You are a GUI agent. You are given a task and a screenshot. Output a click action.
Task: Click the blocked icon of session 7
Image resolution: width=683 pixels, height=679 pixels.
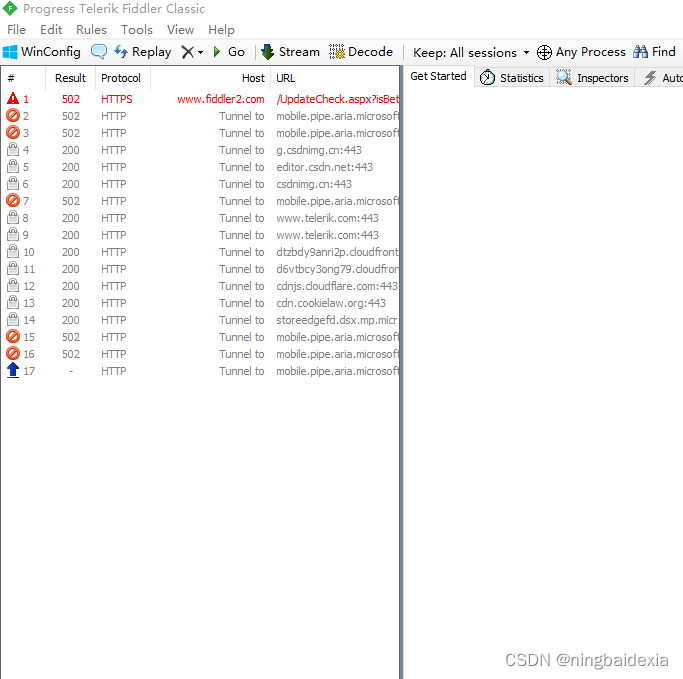pos(13,200)
